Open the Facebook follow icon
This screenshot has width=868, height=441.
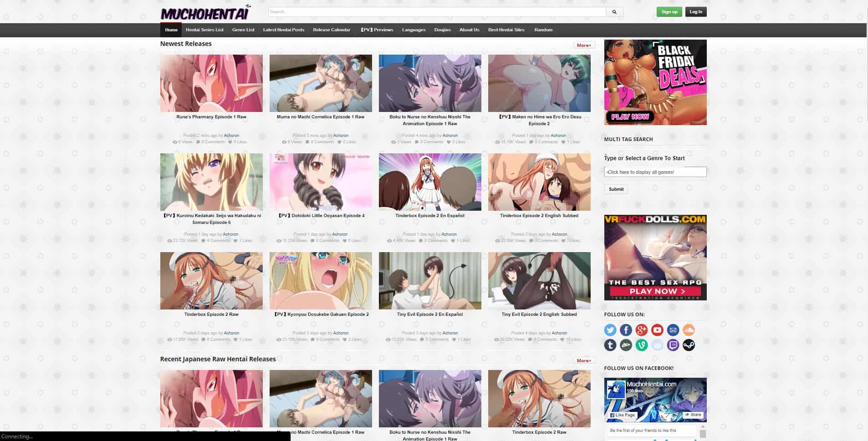pyautogui.click(x=626, y=330)
